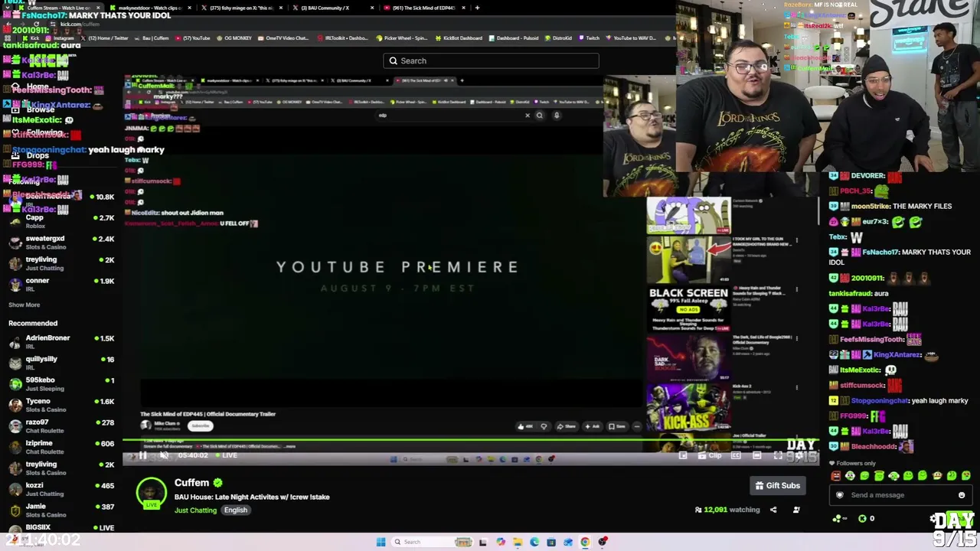The width and height of the screenshot is (980, 551).
Task: Open Microsoft Edge from the taskbar
Action: click(534, 542)
